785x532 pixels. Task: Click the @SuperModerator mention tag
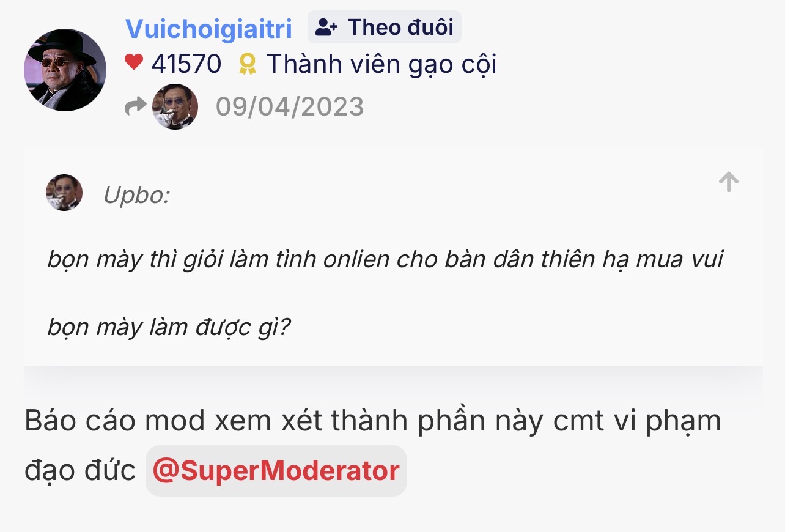[276, 471]
